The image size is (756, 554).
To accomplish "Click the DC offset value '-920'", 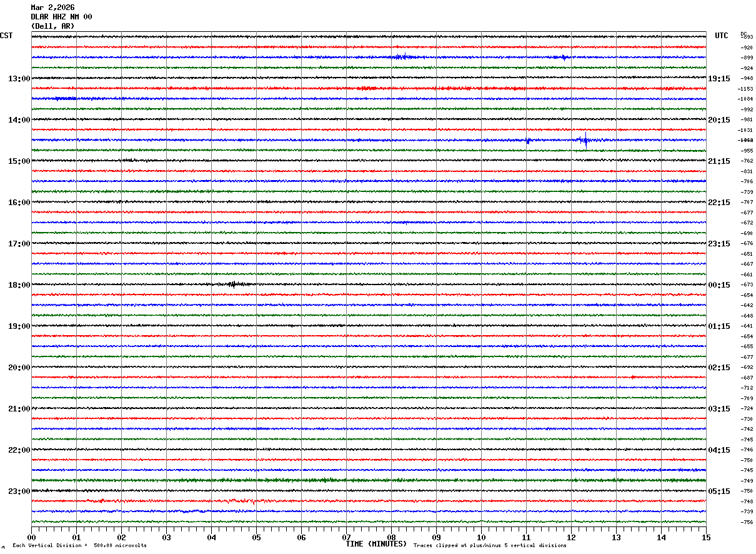I will coord(747,48).
